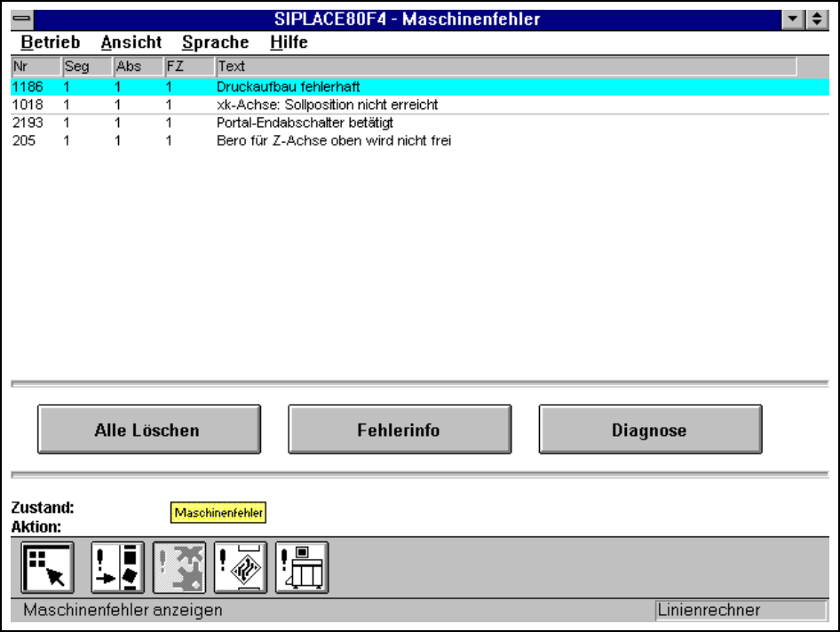Select the greyed machine error gear icon
This screenshot has width=840, height=632.
click(179, 568)
